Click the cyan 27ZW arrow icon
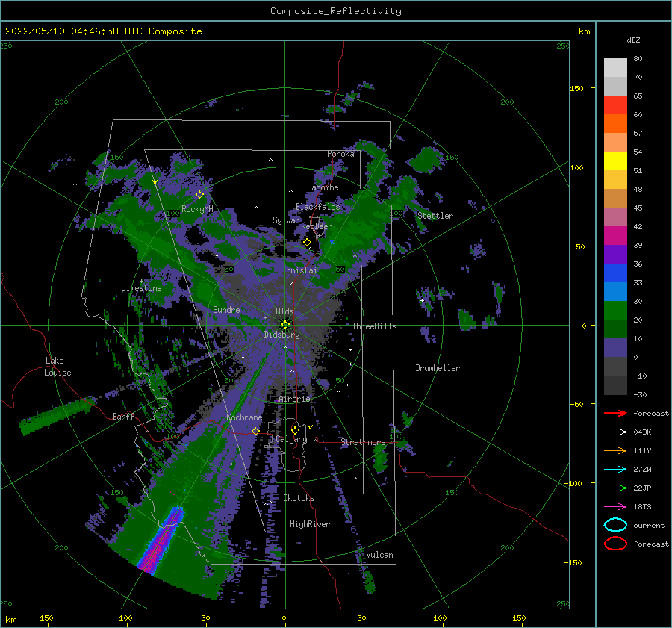This screenshot has height=628, width=672. tap(615, 470)
